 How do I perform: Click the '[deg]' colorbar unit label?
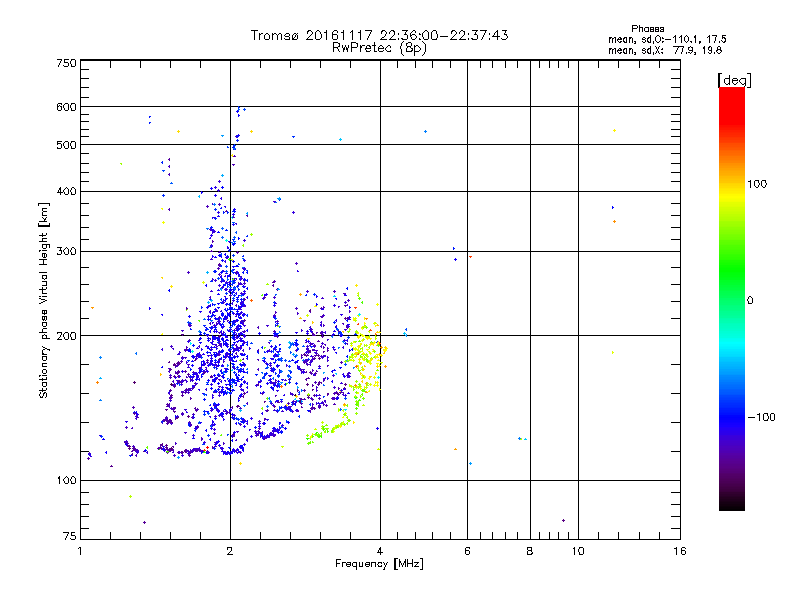coord(734,80)
